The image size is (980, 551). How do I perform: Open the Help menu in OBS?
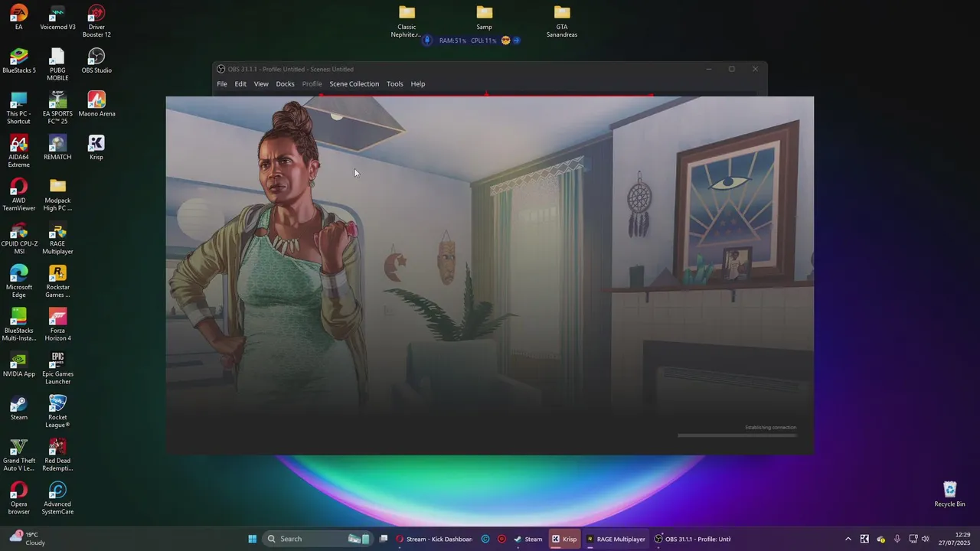[418, 84]
